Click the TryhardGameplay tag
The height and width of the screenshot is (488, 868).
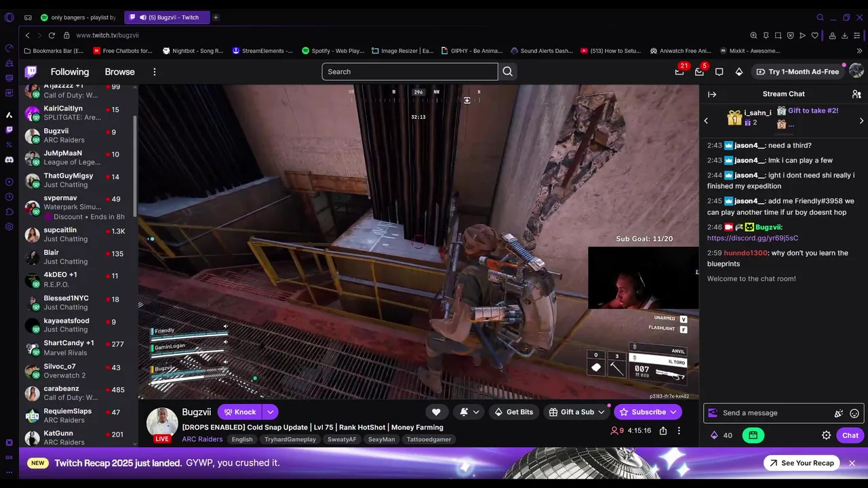click(290, 439)
